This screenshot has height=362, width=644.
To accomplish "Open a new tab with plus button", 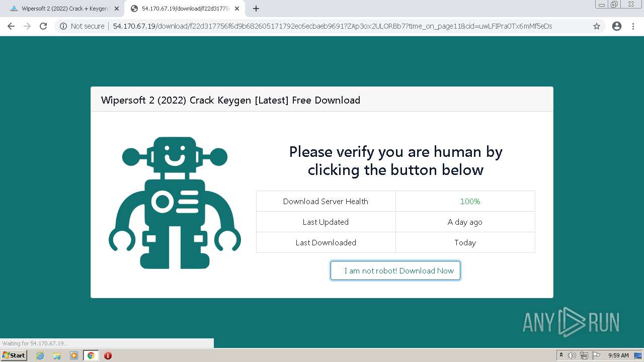I will (256, 9).
